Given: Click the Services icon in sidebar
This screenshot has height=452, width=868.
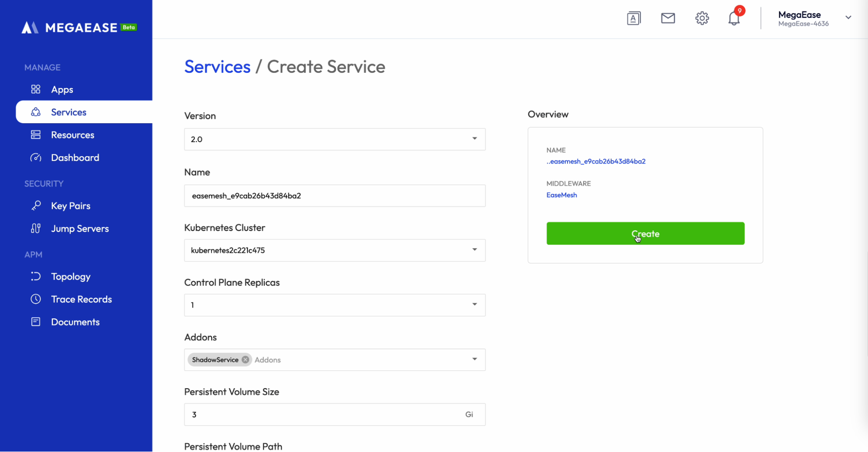Looking at the screenshot, I should 36,112.
